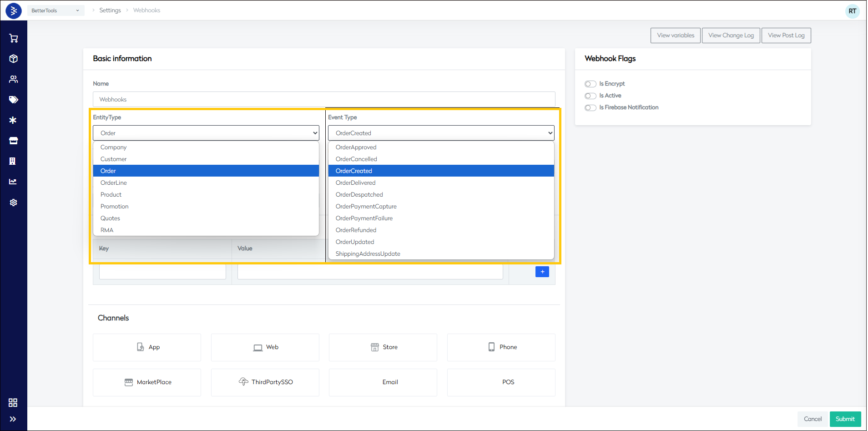Choose Promotion in the entity type list

click(115, 207)
